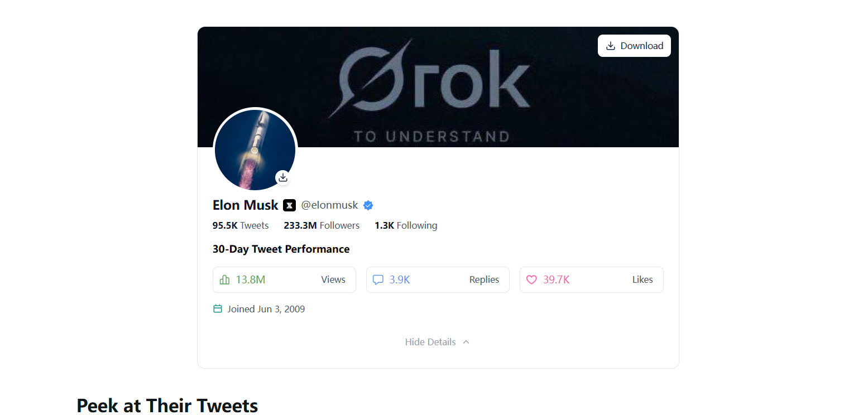Open the 1.3K Following count
The height and width of the screenshot is (415, 868).
[406, 225]
